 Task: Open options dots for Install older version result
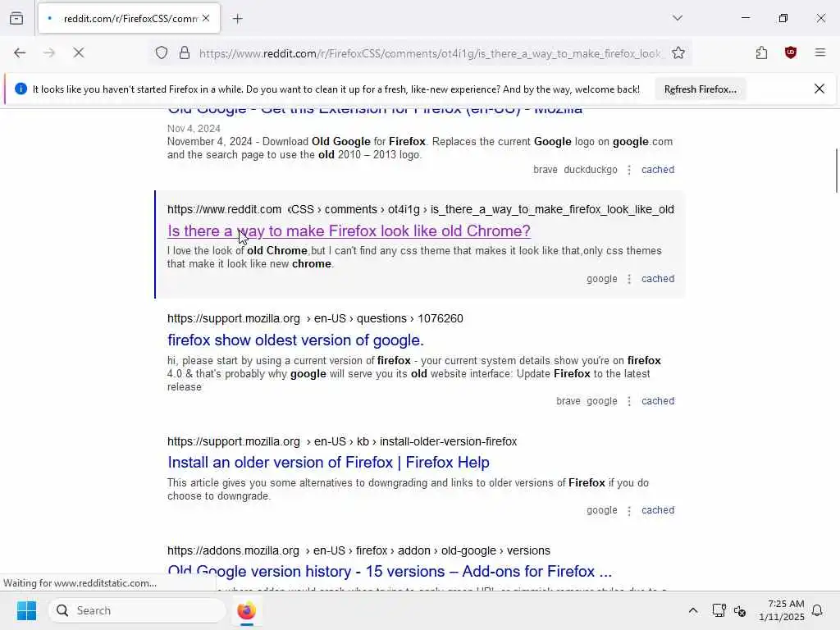[629, 510]
